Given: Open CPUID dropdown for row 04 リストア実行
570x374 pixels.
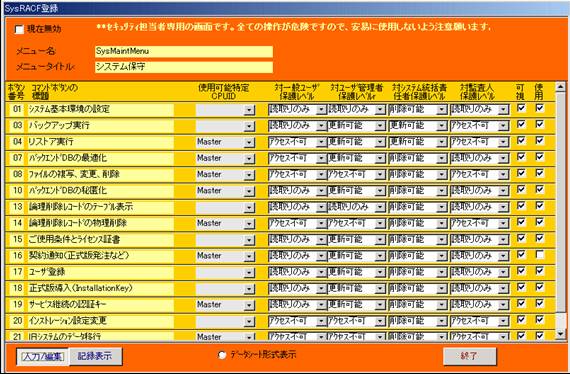Looking at the screenshot, I should coord(249,142).
